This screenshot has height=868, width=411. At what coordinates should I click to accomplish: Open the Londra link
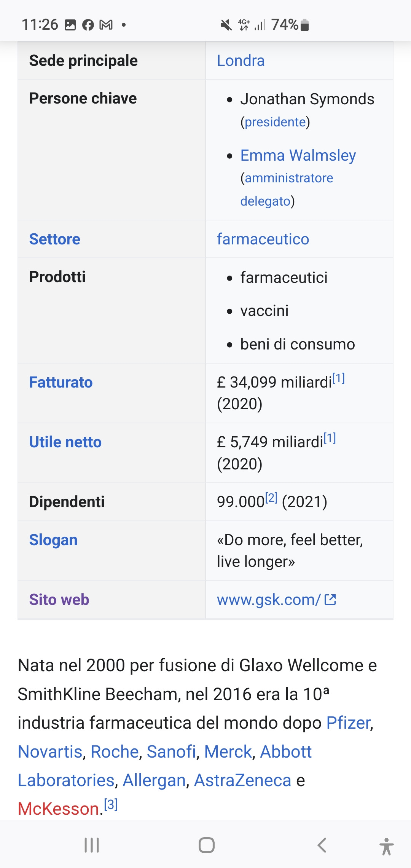pos(241,61)
